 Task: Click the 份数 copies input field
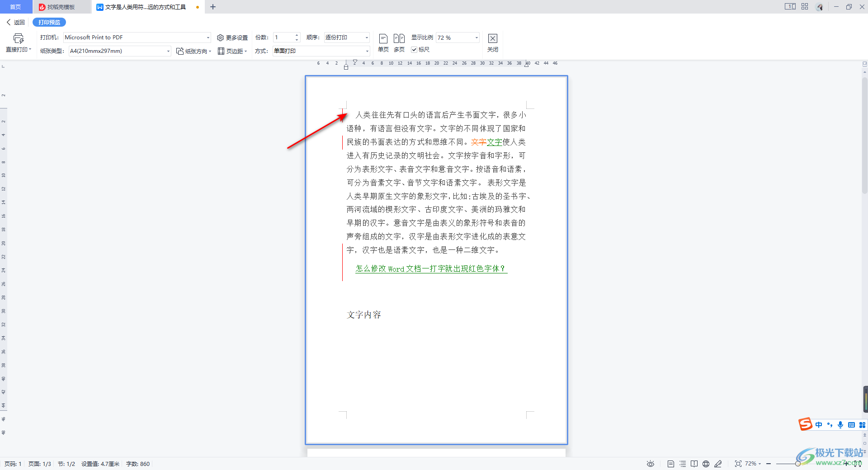tap(284, 38)
